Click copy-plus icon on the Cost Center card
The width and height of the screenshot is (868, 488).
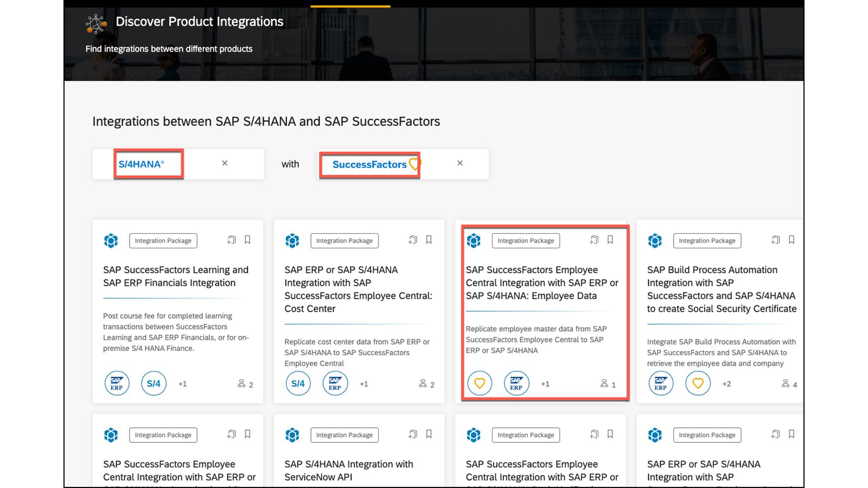click(413, 240)
